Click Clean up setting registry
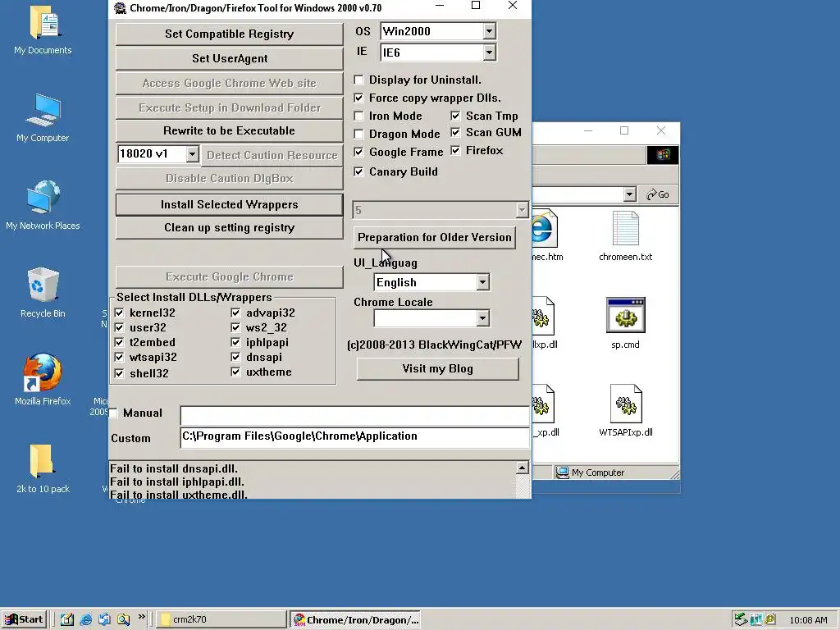 (x=230, y=228)
